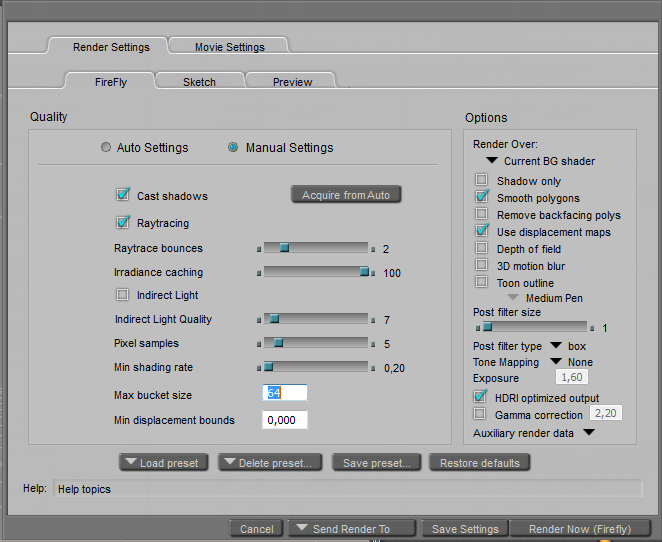Expand Auxiliary render data arrow
The image size is (662, 542).
(x=589, y=432)
